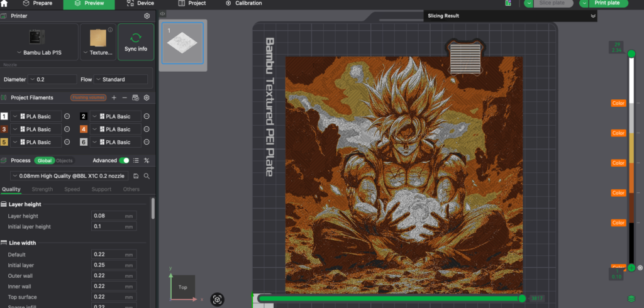Select Global process scope
The height and width of the screenshot is (308, 644).
pos(44,161)
